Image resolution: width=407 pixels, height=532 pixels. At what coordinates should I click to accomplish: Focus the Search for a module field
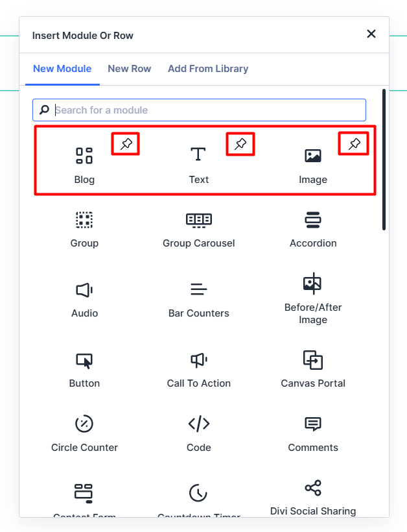point(207,110)
